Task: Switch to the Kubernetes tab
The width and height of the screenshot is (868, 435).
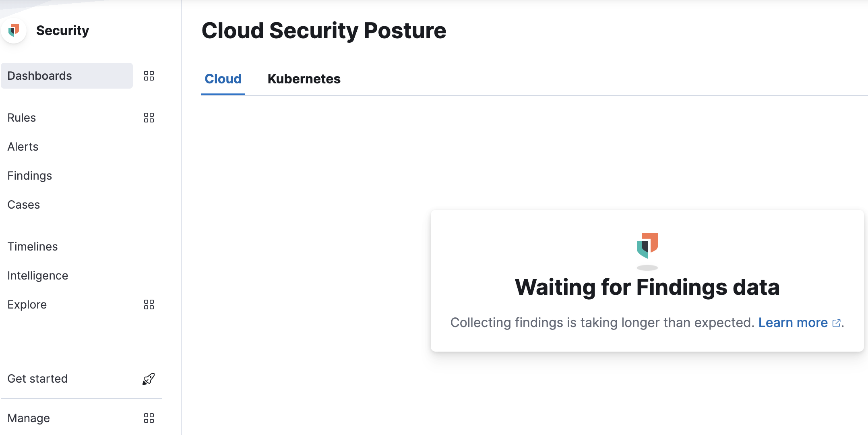Action: pyautogui.click(x=304, y=79)
